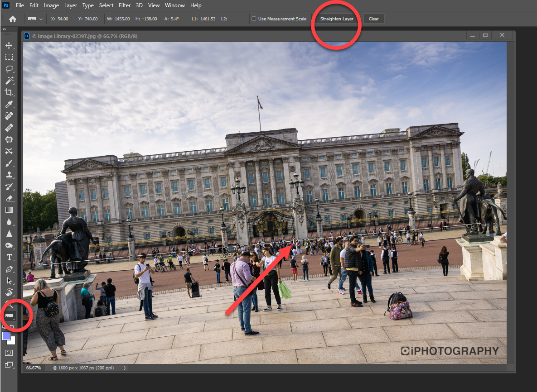This screenshot has height=392, width=537.
Task: Choose the Ruler tool in the toolbar
Action: pyautogui.click(x=10, y=316)
